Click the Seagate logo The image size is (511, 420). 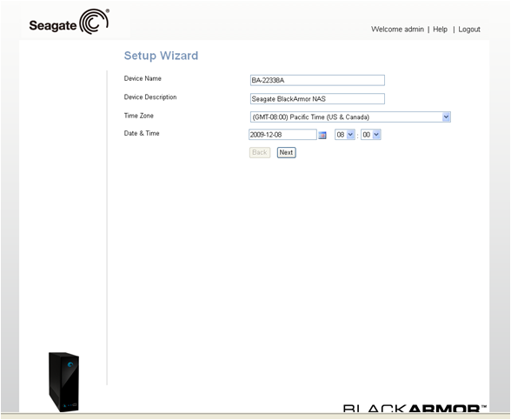point(70,22)
